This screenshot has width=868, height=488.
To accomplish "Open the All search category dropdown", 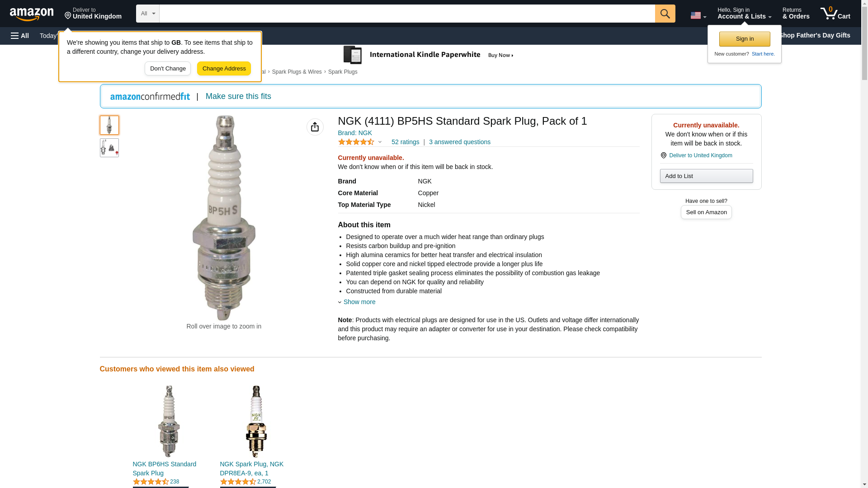I will click(x=147, y=14).
